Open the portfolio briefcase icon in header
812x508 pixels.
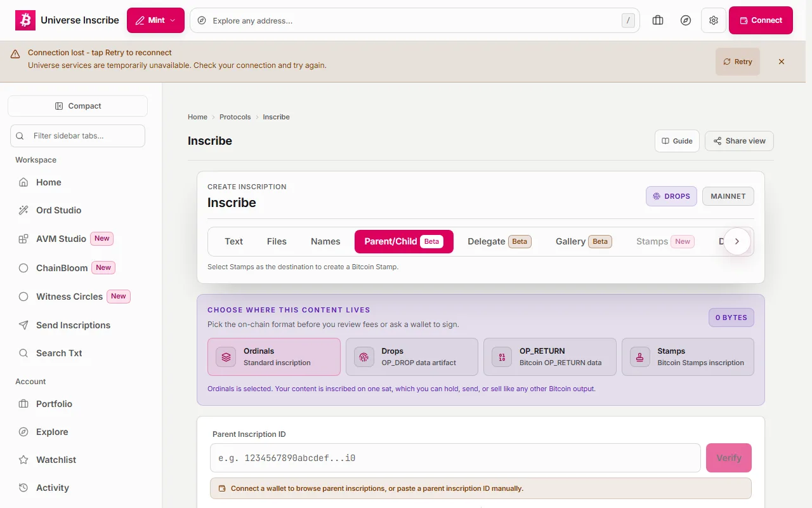click(x=658, y=20)
